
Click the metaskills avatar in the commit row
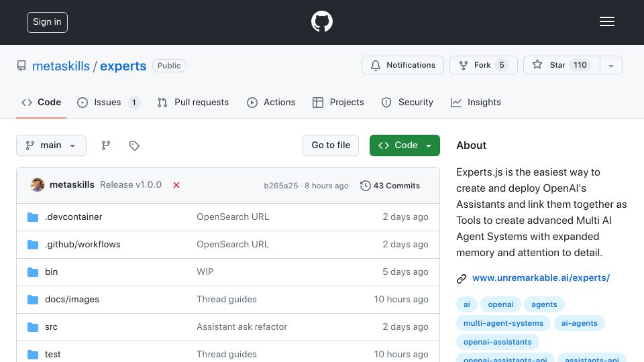[x=38, y=185]
